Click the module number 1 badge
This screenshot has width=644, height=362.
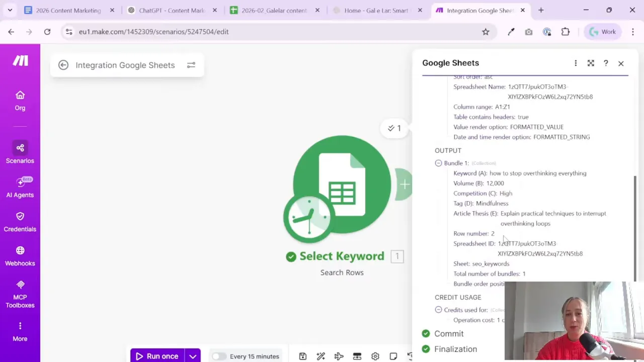coord(397,256)
